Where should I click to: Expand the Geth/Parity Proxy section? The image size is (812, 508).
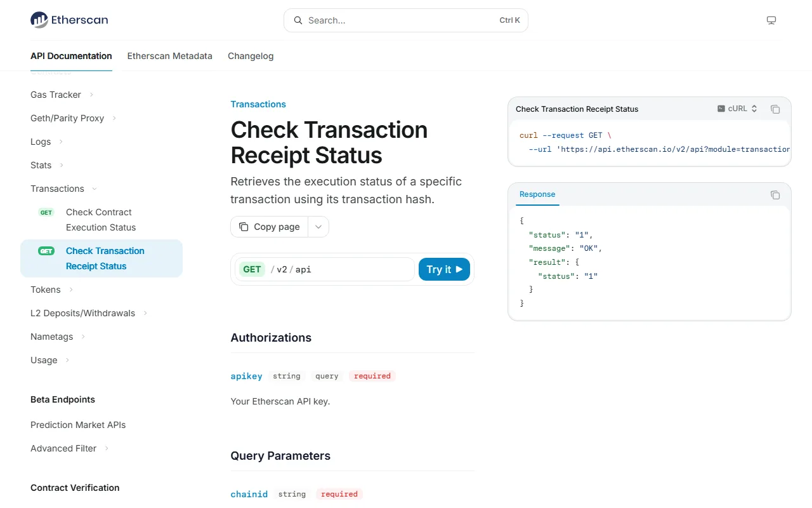tap(74, 118)
